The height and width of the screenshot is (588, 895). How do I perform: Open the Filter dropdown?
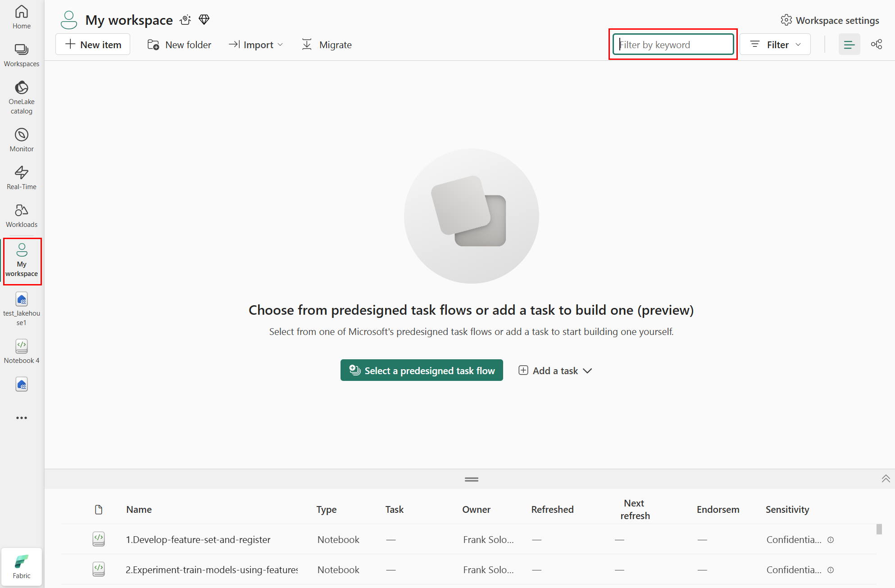[775, 45]
